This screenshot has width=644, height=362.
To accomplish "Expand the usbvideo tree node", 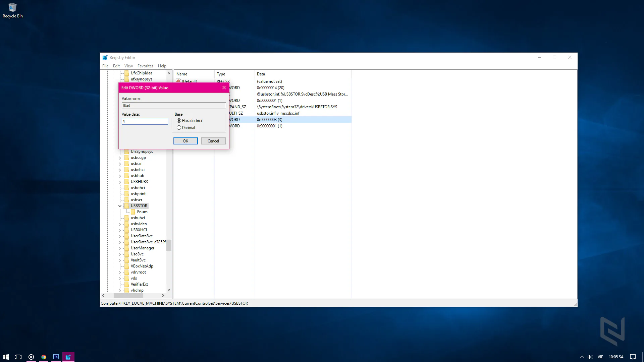I will pyautogui.click(x=120, y=224).
